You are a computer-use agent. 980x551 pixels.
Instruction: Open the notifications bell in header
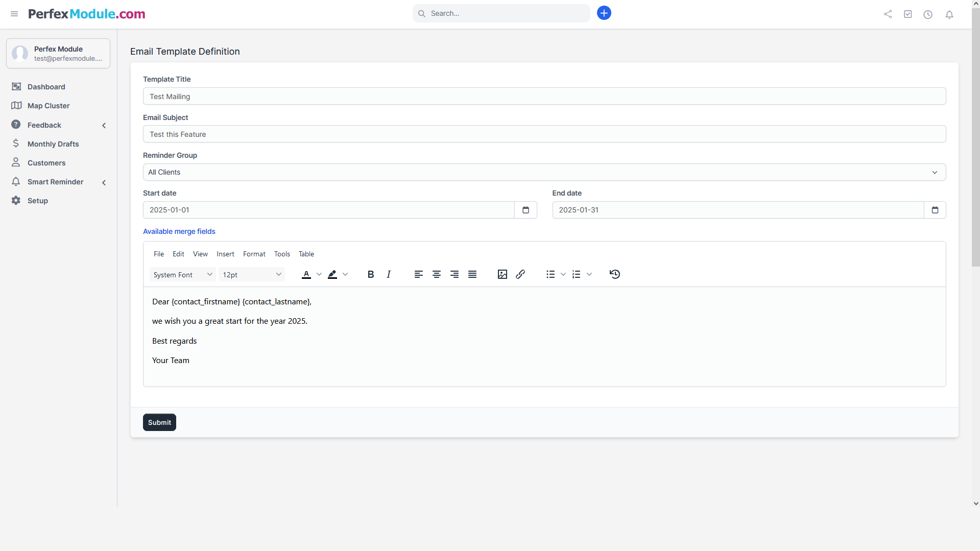pyautogui.click(x=949, y=14)
